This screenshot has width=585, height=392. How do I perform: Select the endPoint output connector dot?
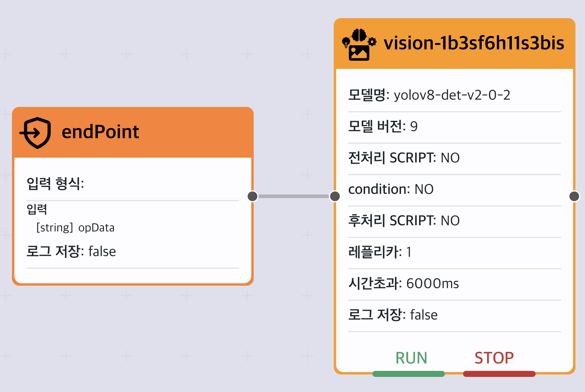(253, 196)
